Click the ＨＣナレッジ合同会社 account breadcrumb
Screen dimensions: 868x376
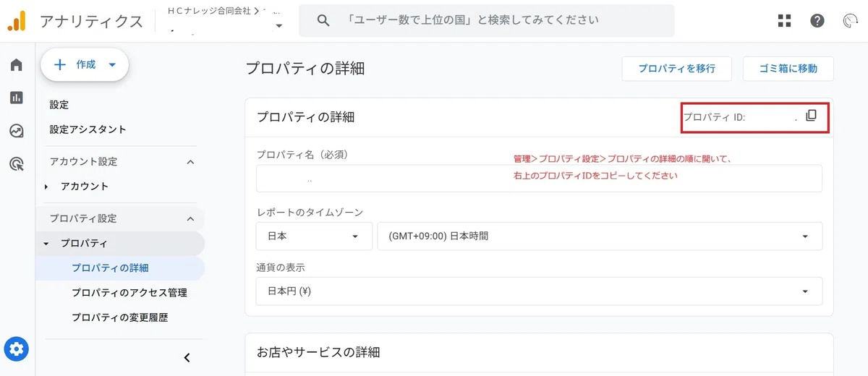[x=208, y=10]
